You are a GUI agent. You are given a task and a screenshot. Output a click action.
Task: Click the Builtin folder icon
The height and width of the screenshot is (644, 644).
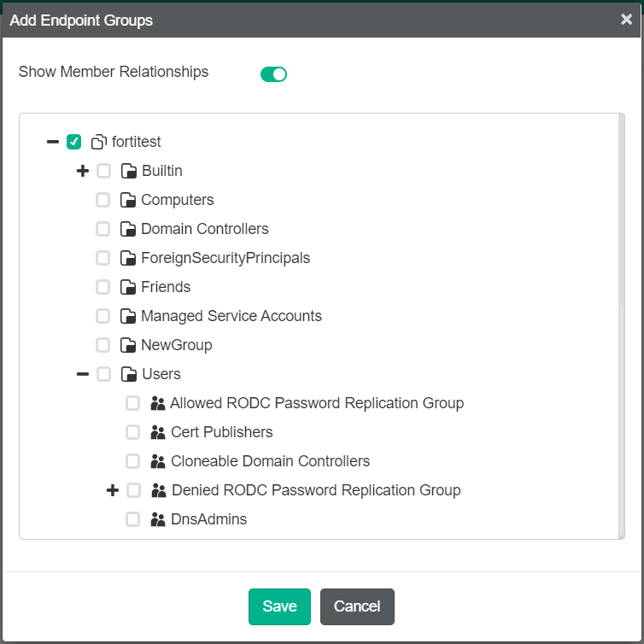(129, 171)
